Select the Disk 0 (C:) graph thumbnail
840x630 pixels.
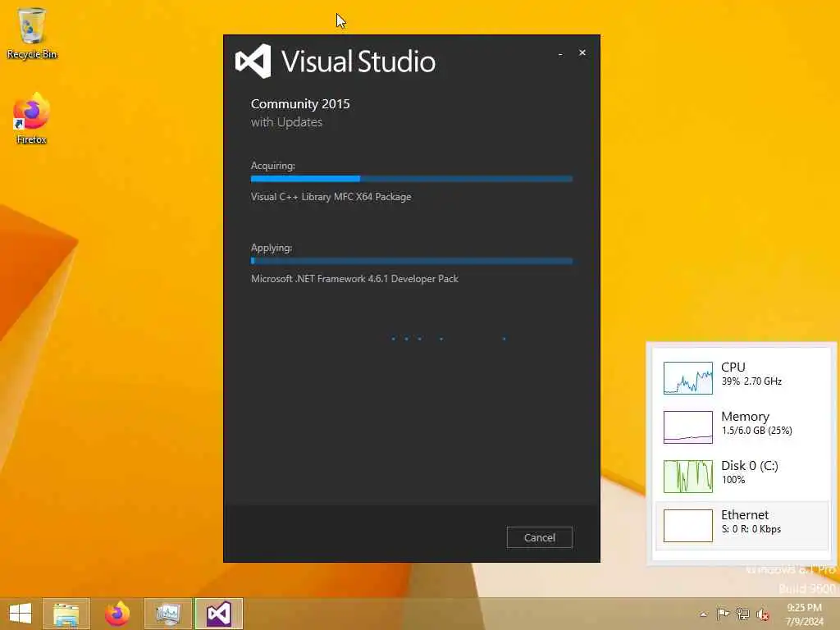click(688, 477)
